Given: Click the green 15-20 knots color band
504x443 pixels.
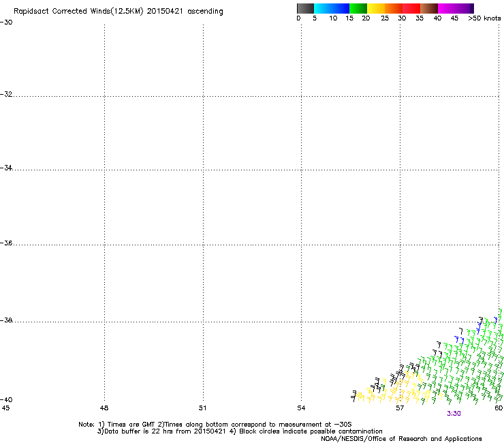Looking at the screenshot, I should (x=358, y=8).
